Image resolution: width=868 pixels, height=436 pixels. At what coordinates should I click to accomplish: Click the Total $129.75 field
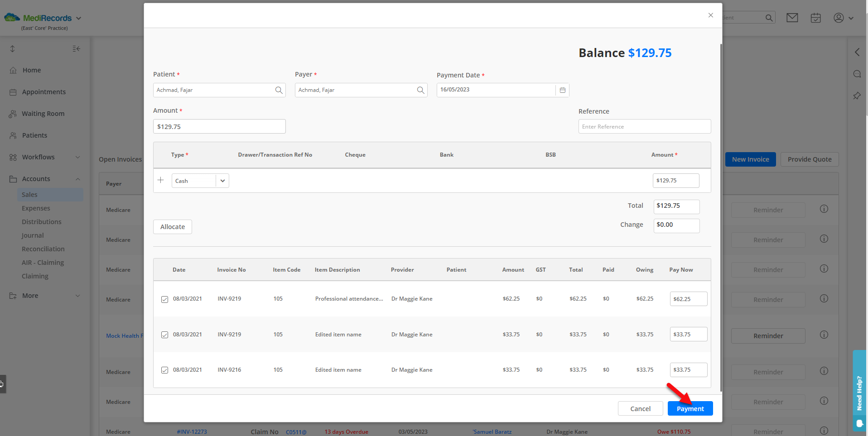click(x=676, y=206)
